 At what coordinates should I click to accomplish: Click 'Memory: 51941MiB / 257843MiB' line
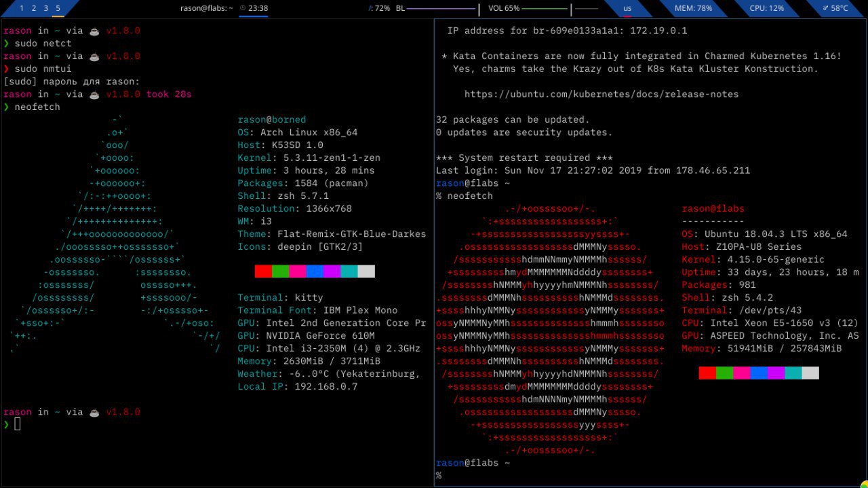[x=762, y=348]
